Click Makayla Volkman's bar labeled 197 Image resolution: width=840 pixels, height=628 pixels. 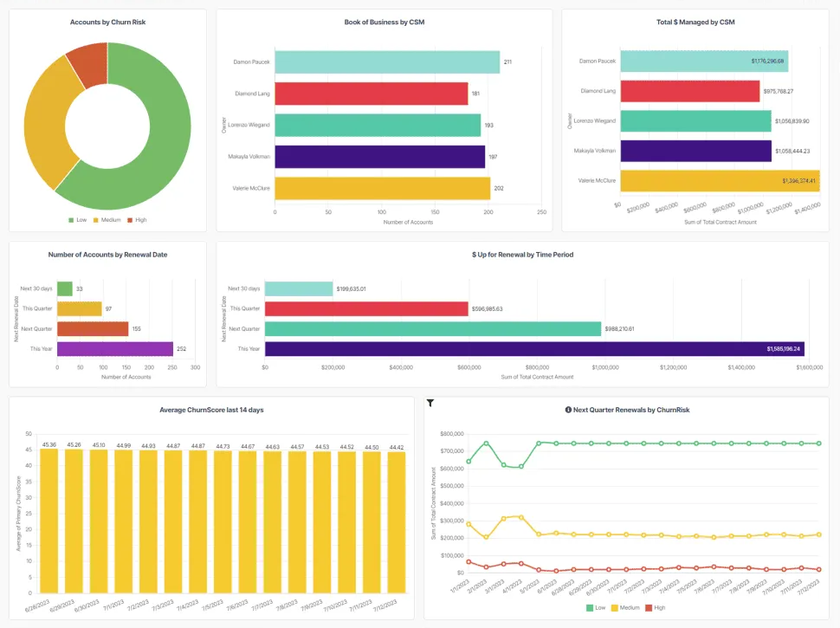pos(381,159)
